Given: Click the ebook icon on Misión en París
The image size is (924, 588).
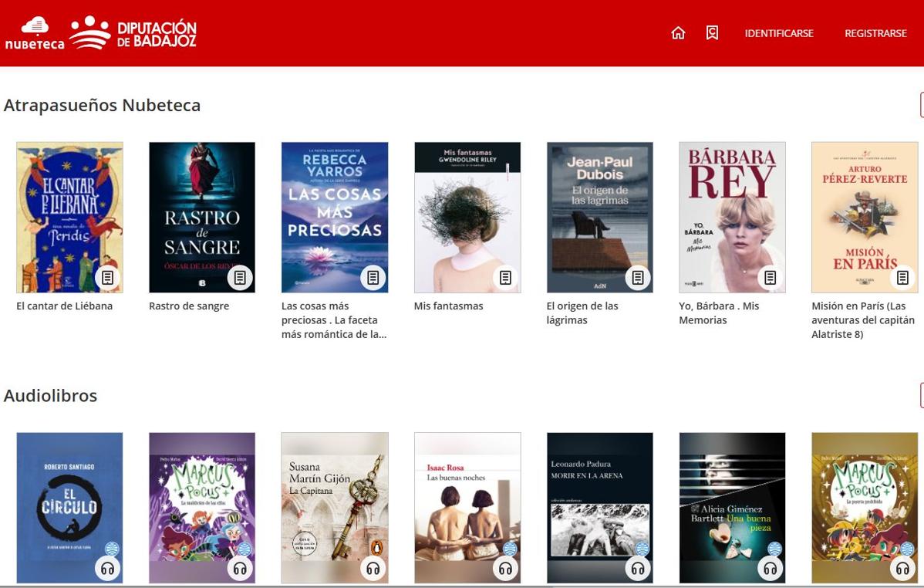Looking at the screenshot, I should point(902,276).
